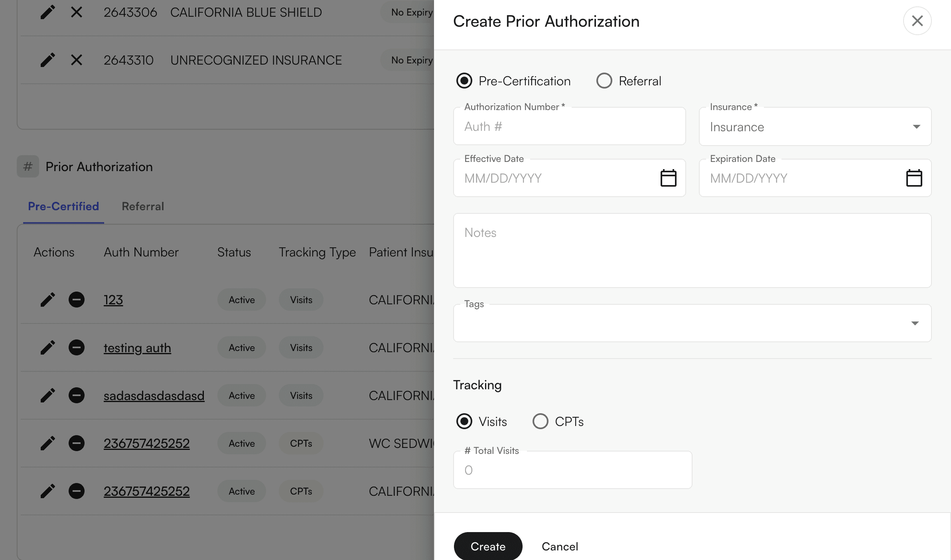Click the Cancel button
The image size is (951, 560).
[x=560, y=546]
